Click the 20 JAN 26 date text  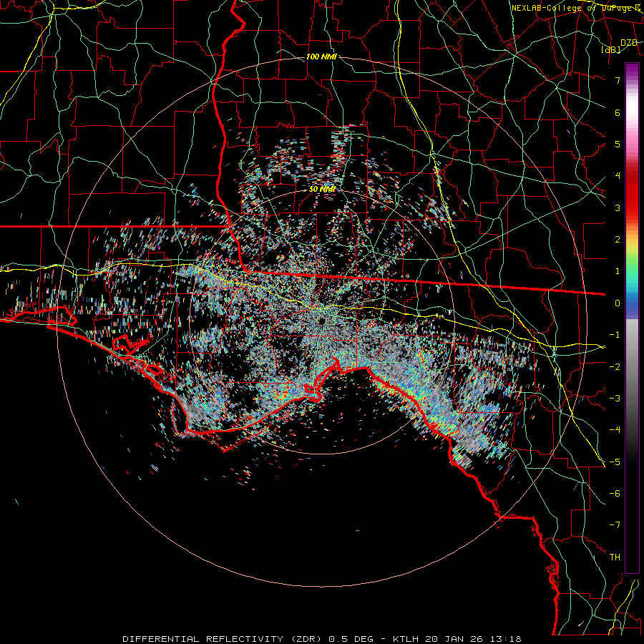[454, 639]
